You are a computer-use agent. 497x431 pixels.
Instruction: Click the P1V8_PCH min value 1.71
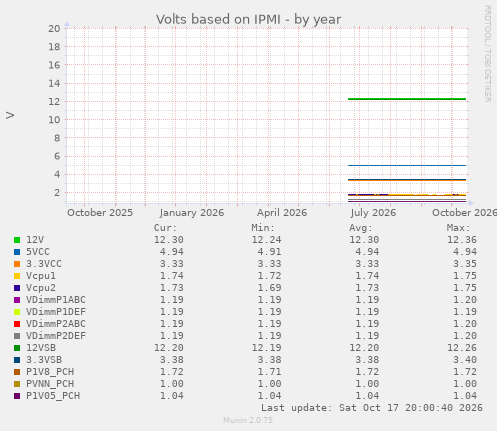point(269,372)
